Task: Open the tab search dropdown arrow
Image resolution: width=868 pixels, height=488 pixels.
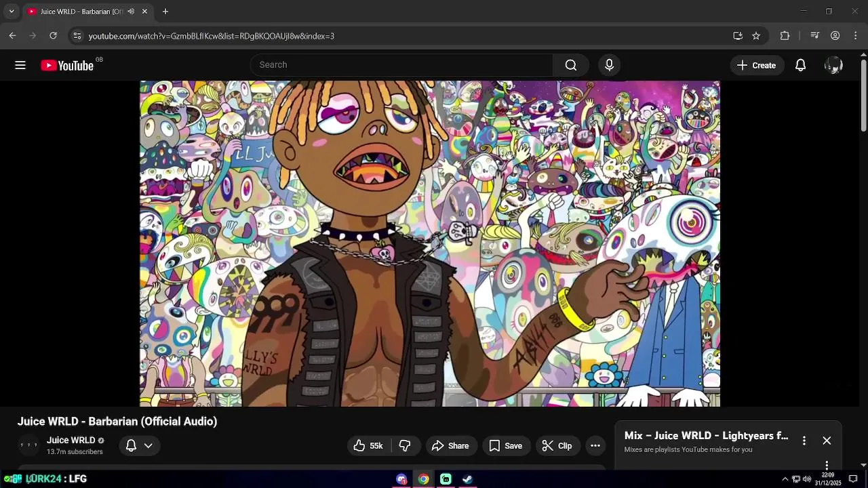Action: click(12, 12)
